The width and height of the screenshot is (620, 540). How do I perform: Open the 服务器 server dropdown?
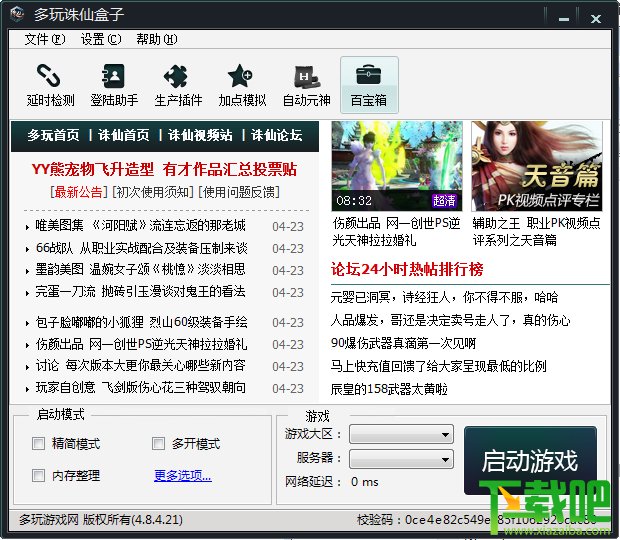point(401,459)
